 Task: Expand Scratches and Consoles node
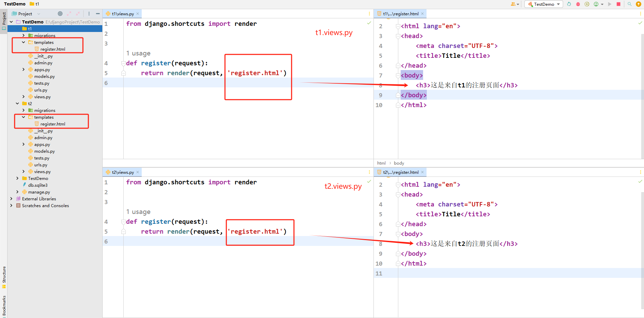pos(11,205)
